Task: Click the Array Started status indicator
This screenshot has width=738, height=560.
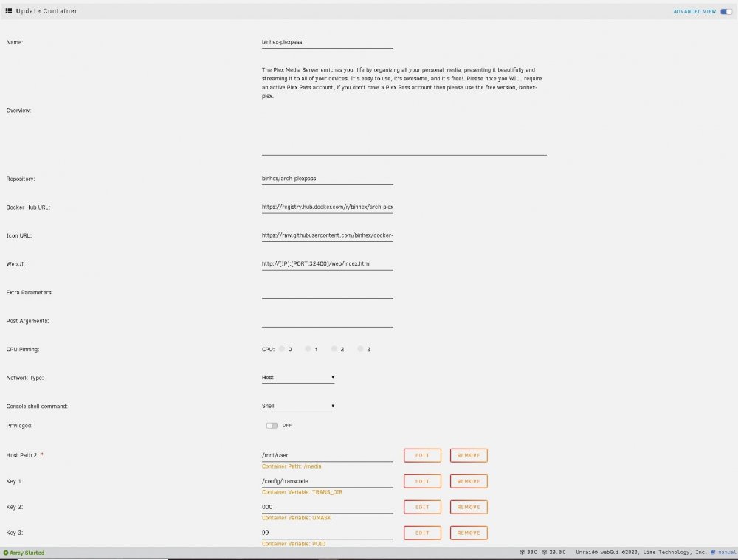Action: tap(24, 553)
